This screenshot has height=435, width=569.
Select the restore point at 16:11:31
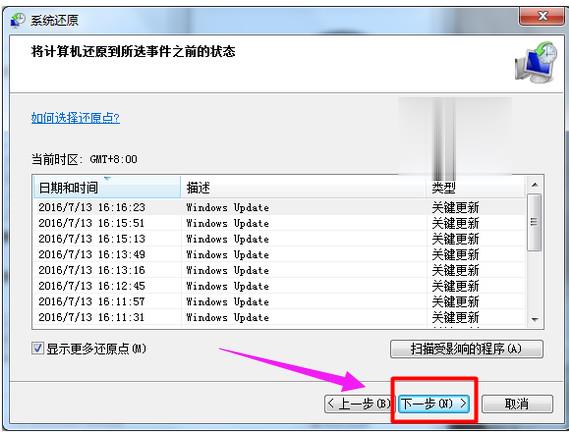pos(279,317)
